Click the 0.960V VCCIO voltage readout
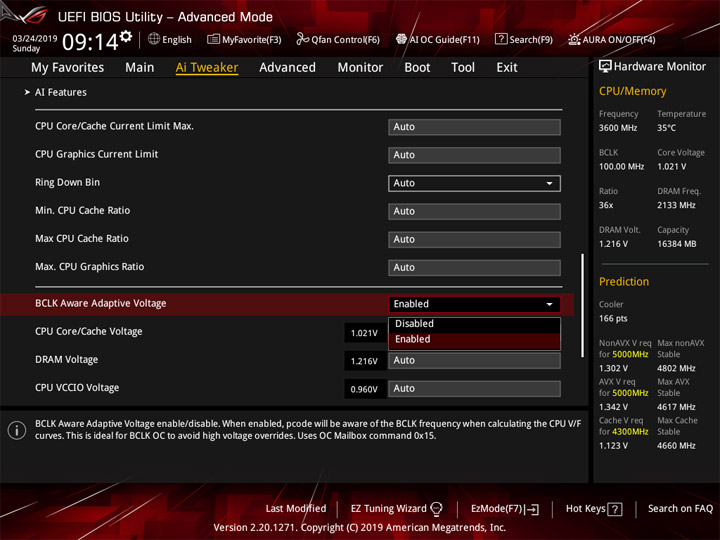The width and height of the screenshot is (720, 540). [364, 389]
